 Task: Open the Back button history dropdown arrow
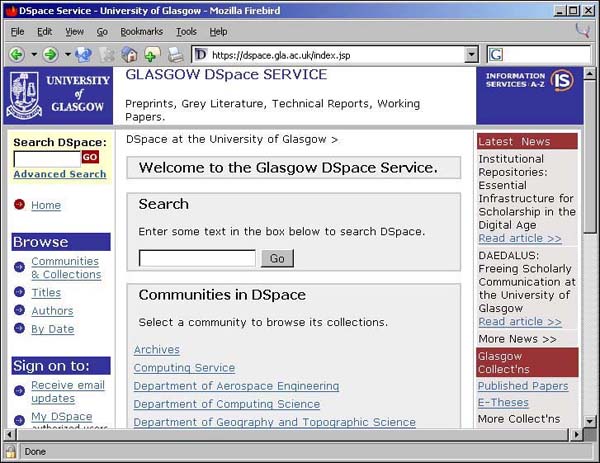click(34, 55)
